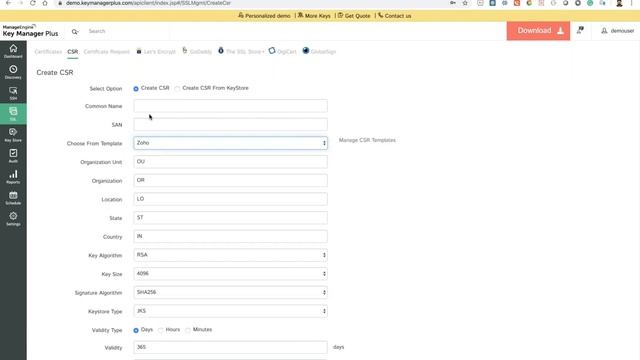Open the Let's Encrypt tab
Screen dimensions: 640x360
coord(156,52)
